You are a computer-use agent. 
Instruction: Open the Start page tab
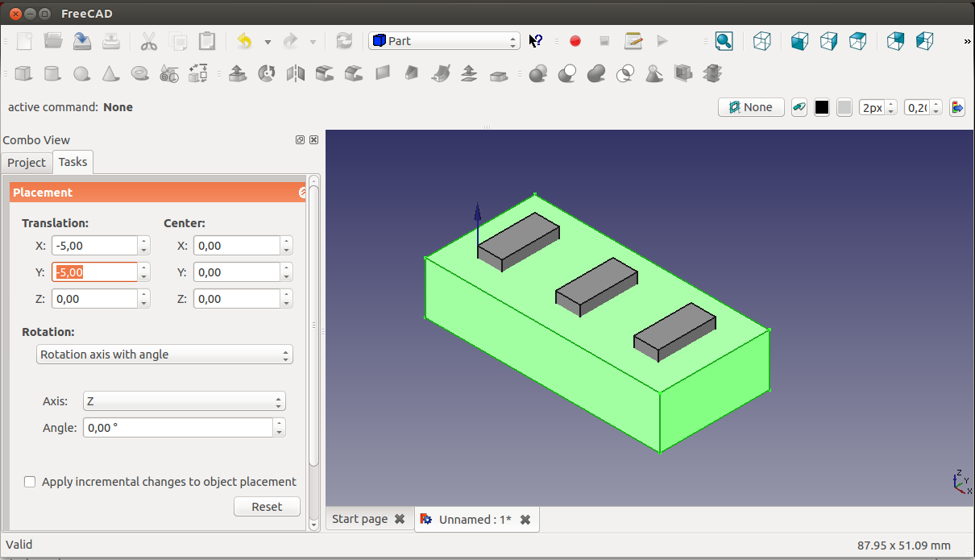click(x=360, y=520)
